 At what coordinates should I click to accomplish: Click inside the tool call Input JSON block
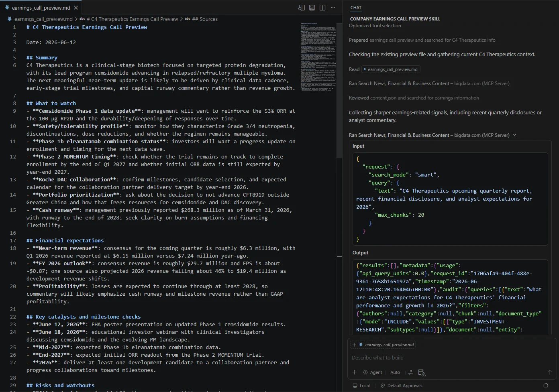pyautogui.click(x=450, y=199)
